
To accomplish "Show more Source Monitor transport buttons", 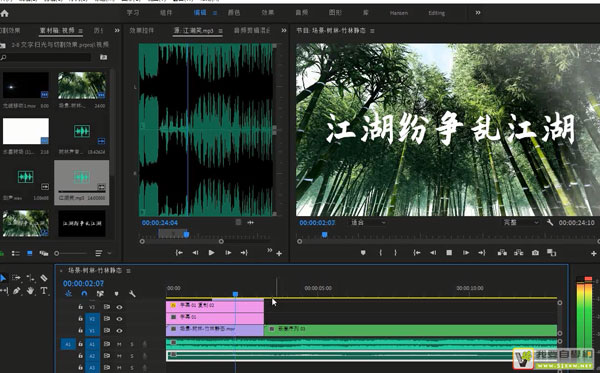I will pyautogui.click(x=269, y=250).
